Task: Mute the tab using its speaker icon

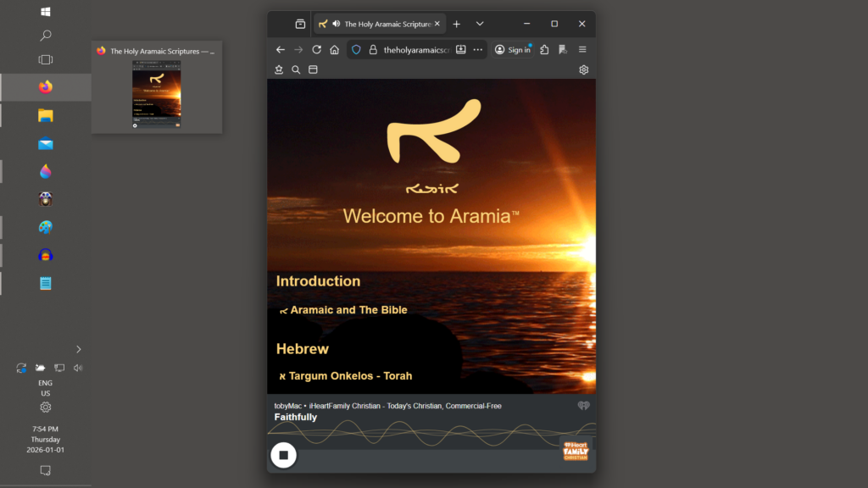Action: tap(336, 24)
